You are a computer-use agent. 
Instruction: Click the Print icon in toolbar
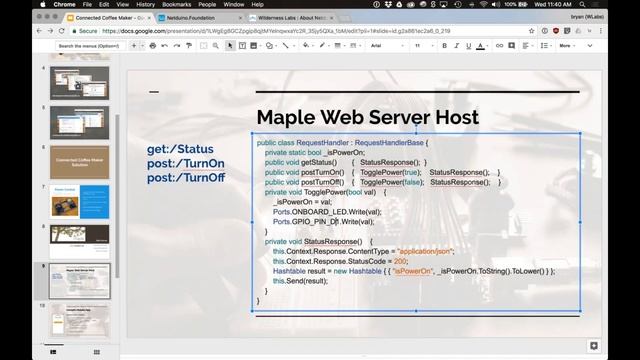click(x=153, y=46)
